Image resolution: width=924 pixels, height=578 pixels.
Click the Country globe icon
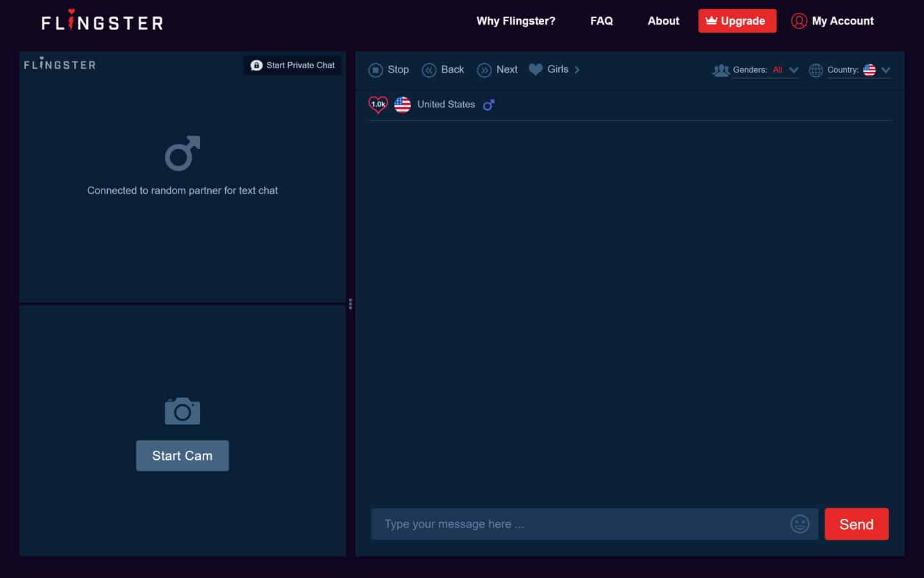[x=816, y=70]
